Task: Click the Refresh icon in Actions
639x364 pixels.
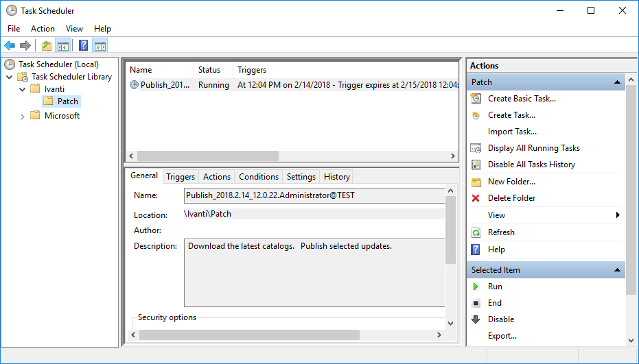Action: (x=476, y=232)
